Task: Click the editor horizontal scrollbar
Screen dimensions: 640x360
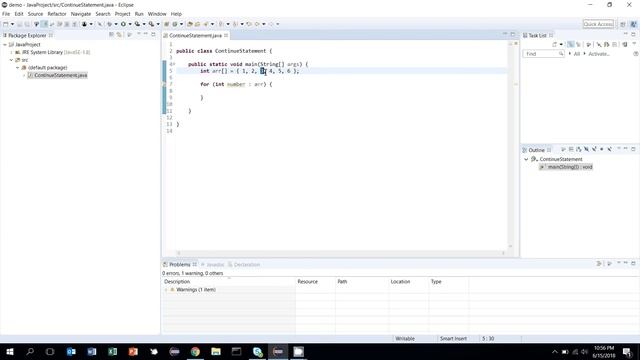Action: [x=341, y=253]
